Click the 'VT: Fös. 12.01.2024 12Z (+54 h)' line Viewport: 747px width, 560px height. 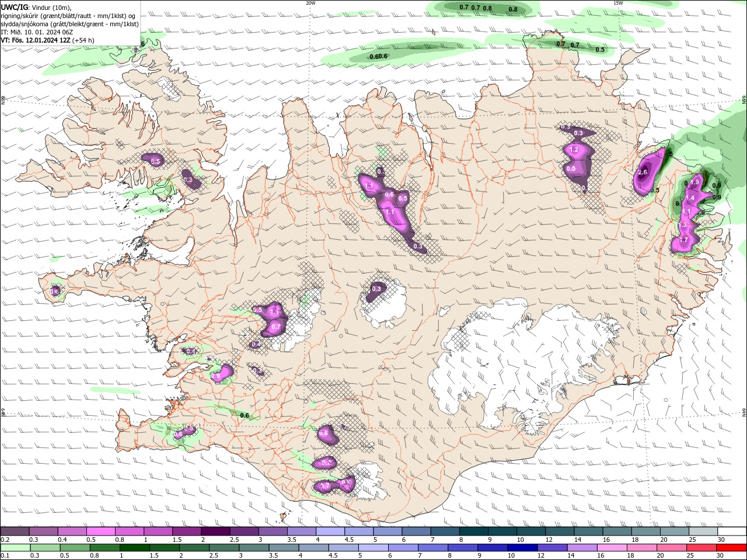47,40
